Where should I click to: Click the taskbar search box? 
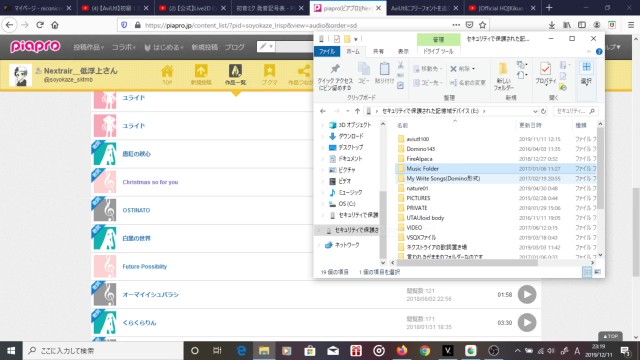[x=103, y=351]
